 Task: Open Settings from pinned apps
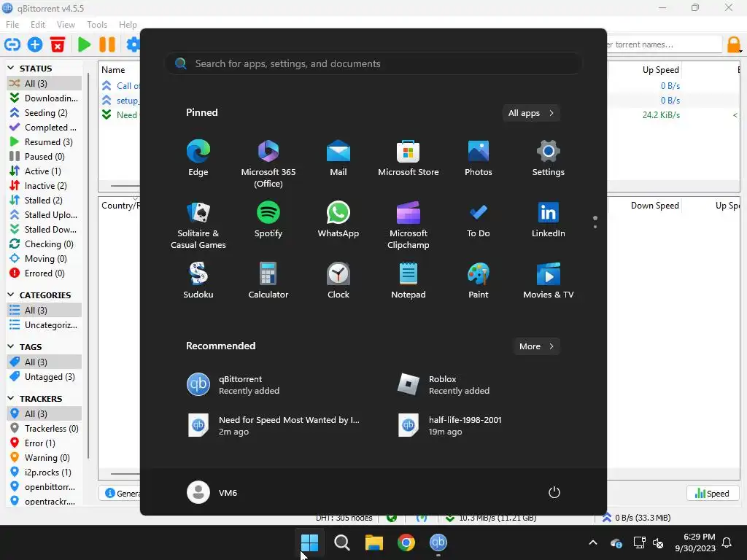549,158
